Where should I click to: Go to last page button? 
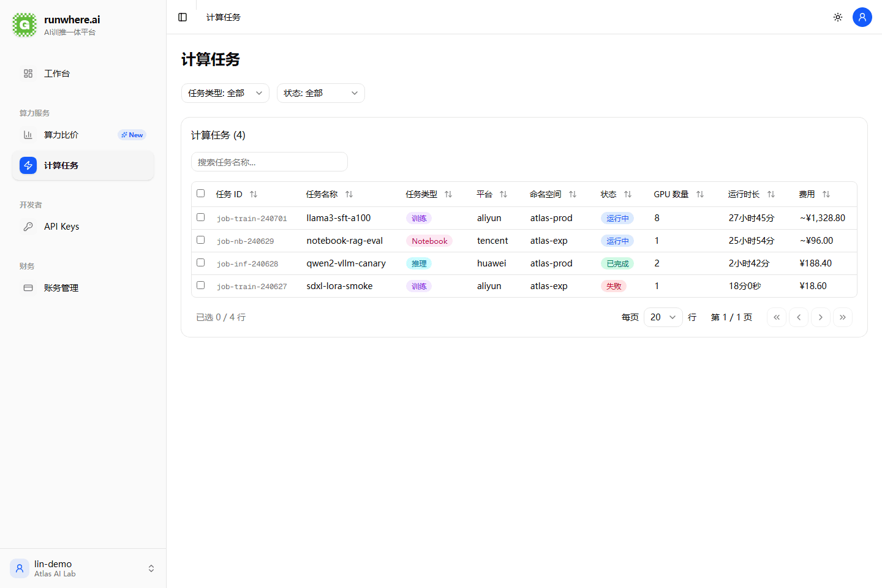click(843, 317)
